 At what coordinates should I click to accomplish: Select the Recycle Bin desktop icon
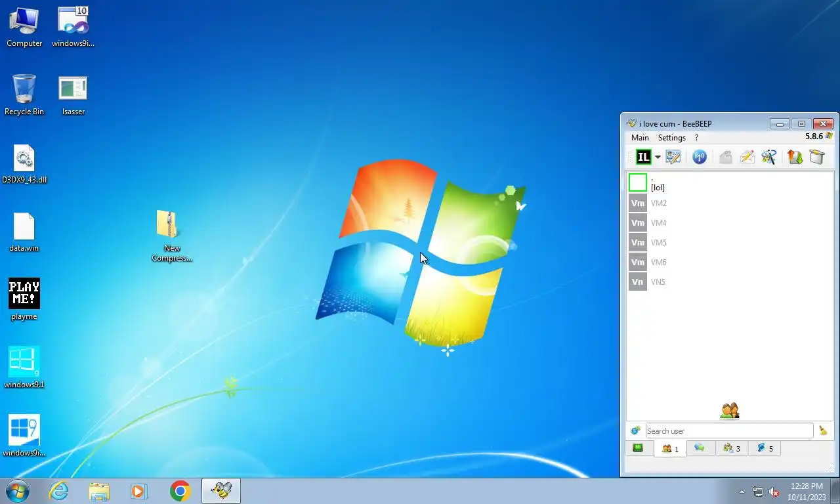coord(24,95)
